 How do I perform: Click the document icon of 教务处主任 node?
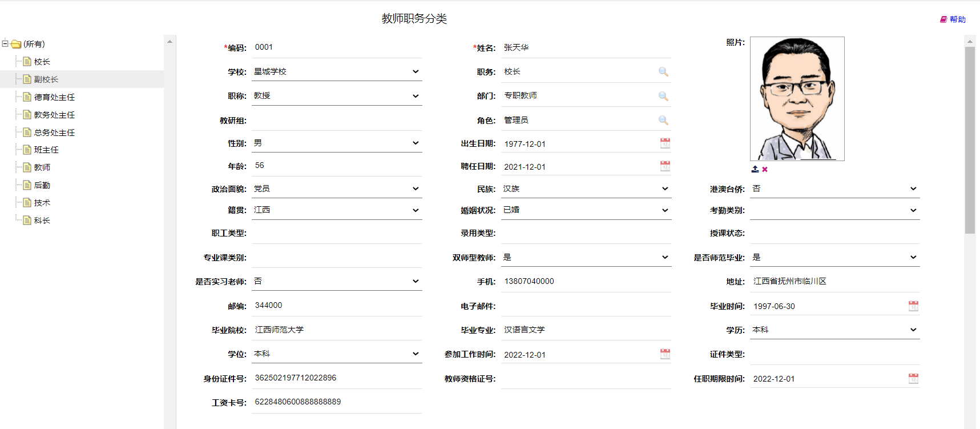point(27,115)
